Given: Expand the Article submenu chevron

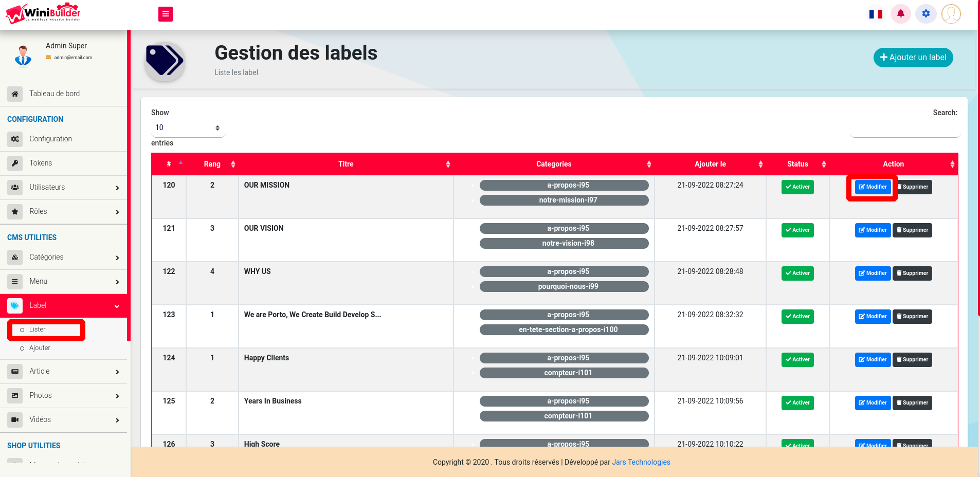Looking at the screenshot, I should 117,372.
